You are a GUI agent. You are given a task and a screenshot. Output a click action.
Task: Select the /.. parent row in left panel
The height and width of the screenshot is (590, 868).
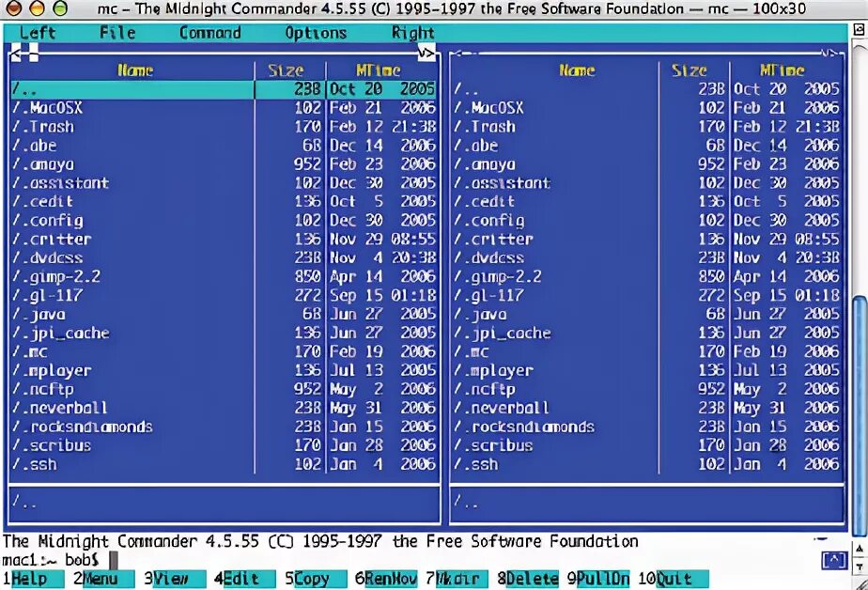pyautogui.click(x=224, y=89)
